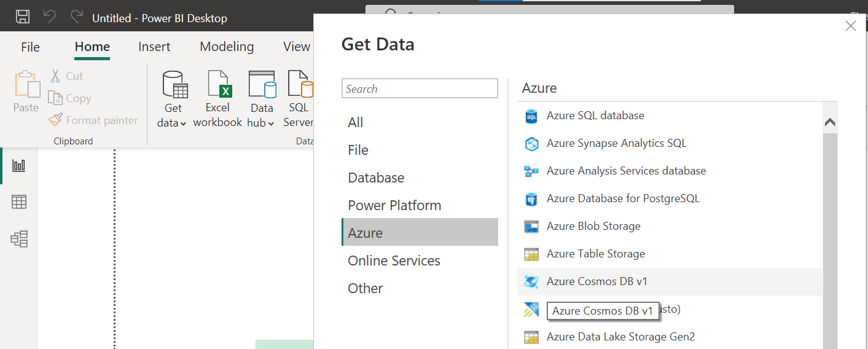Select the Power Platform category
The width and height of the screenshot is (868, 349).
(420, 205)
